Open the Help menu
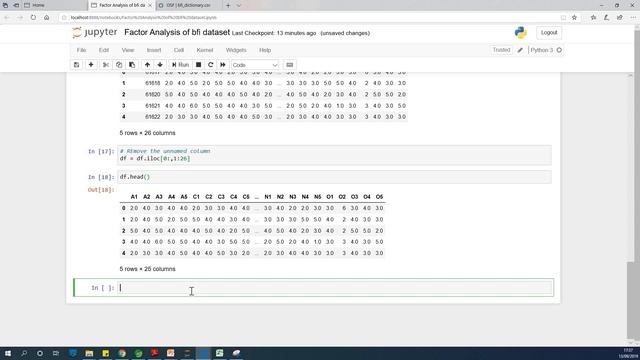 pos(265,50)
